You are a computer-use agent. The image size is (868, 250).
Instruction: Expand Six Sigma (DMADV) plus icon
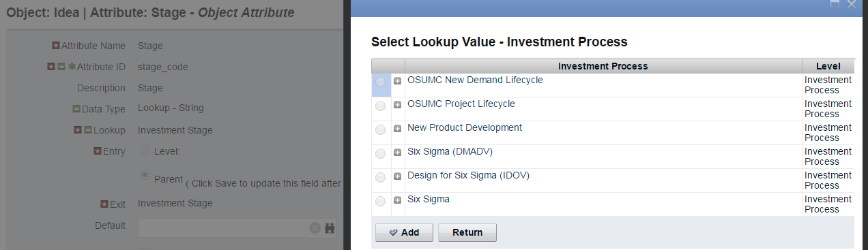398,153
